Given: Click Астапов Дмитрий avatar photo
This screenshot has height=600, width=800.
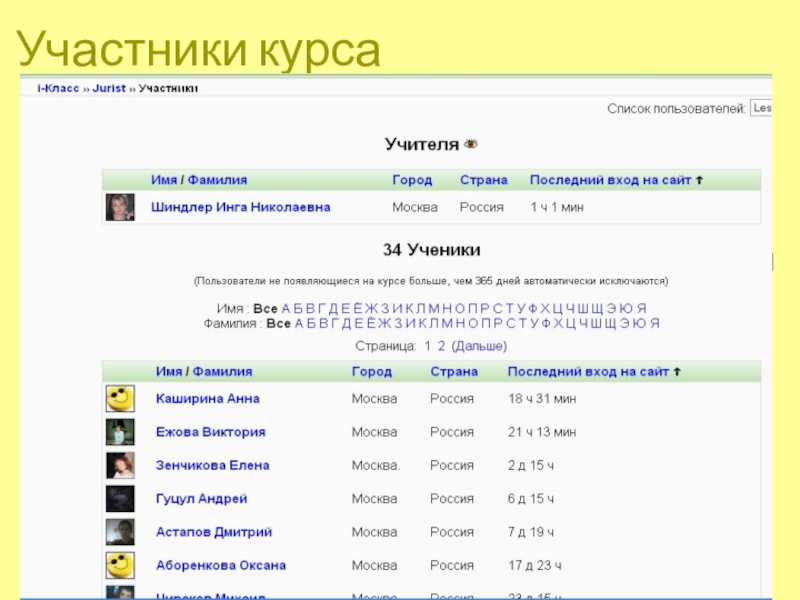Looking at the screenshot, I should (x=120, y=532).
